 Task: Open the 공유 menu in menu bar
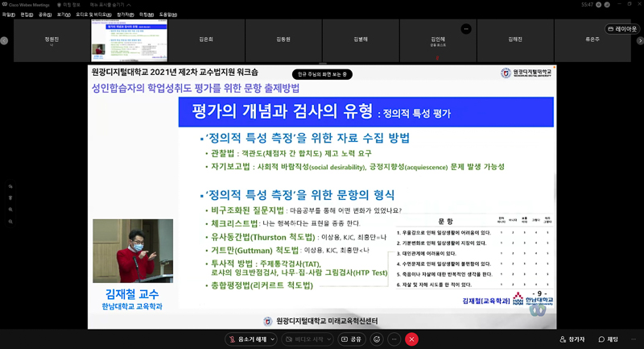(x=45, y=15)
